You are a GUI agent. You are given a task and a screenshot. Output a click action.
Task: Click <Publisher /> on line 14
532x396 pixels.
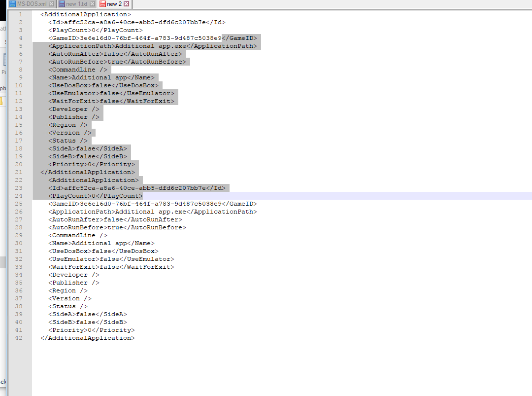(x=73, y=117)
